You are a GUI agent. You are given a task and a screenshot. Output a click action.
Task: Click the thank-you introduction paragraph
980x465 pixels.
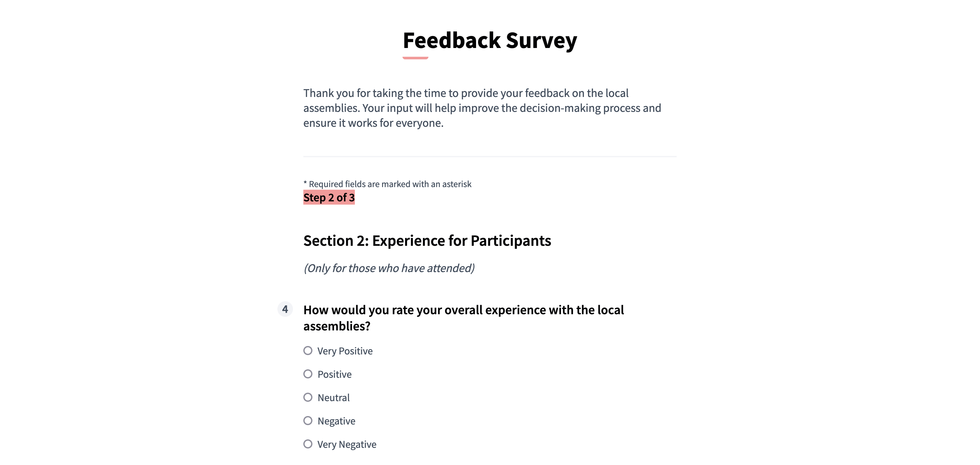point(482,108)
